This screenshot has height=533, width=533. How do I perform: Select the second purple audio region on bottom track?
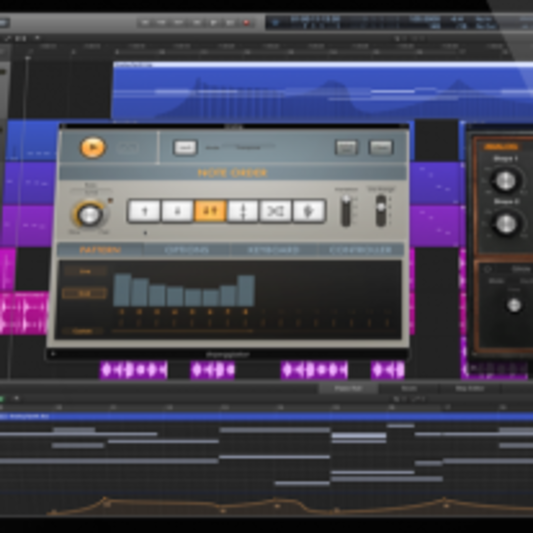(213, 370)
